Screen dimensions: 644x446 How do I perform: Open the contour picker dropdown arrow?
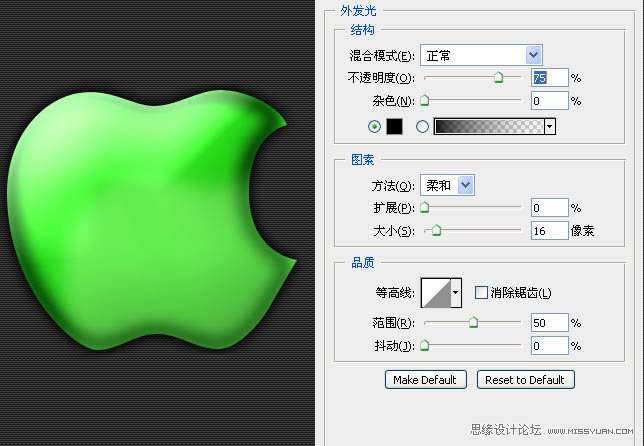tap(456, 293)
